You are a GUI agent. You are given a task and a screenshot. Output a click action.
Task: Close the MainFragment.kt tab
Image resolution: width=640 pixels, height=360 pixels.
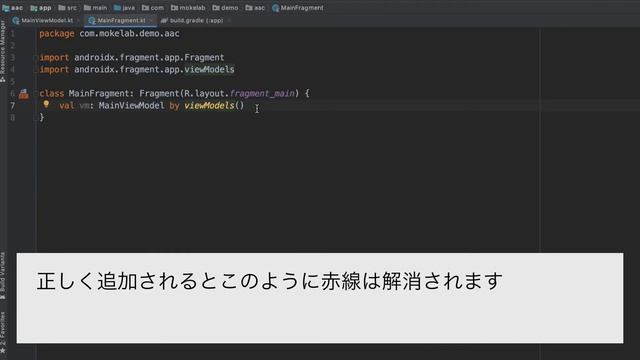[151, 20]
